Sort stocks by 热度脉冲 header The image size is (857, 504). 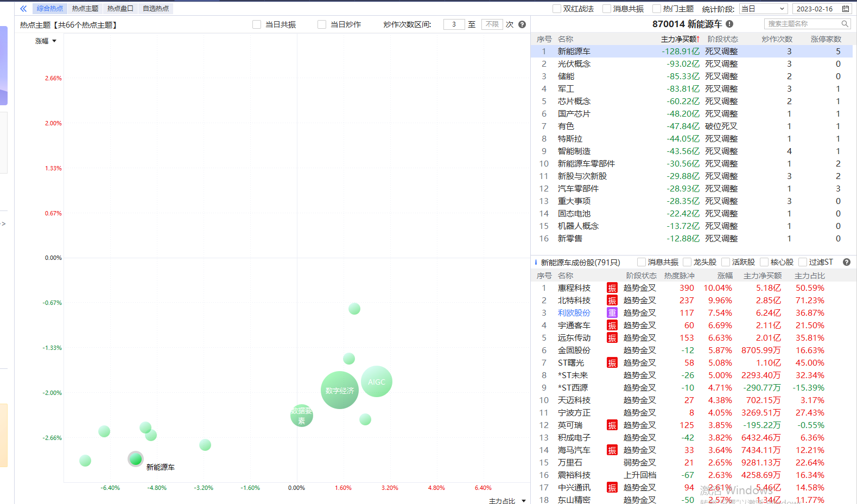point(679,276)
